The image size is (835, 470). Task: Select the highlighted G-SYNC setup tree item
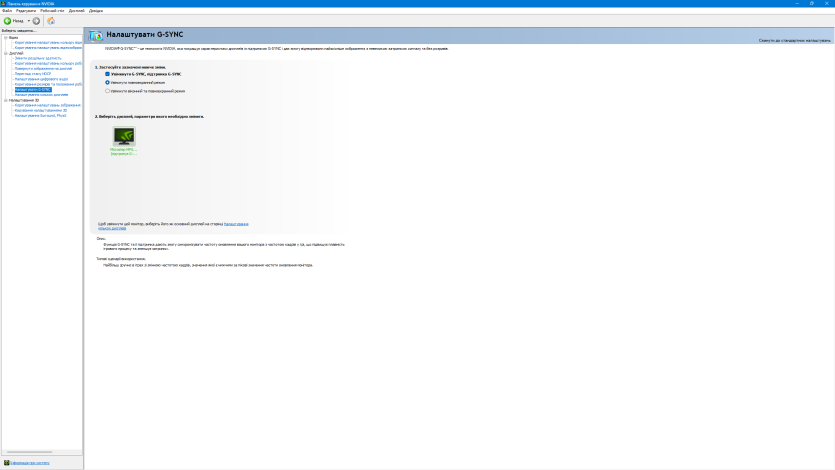(x=33, y=89)
